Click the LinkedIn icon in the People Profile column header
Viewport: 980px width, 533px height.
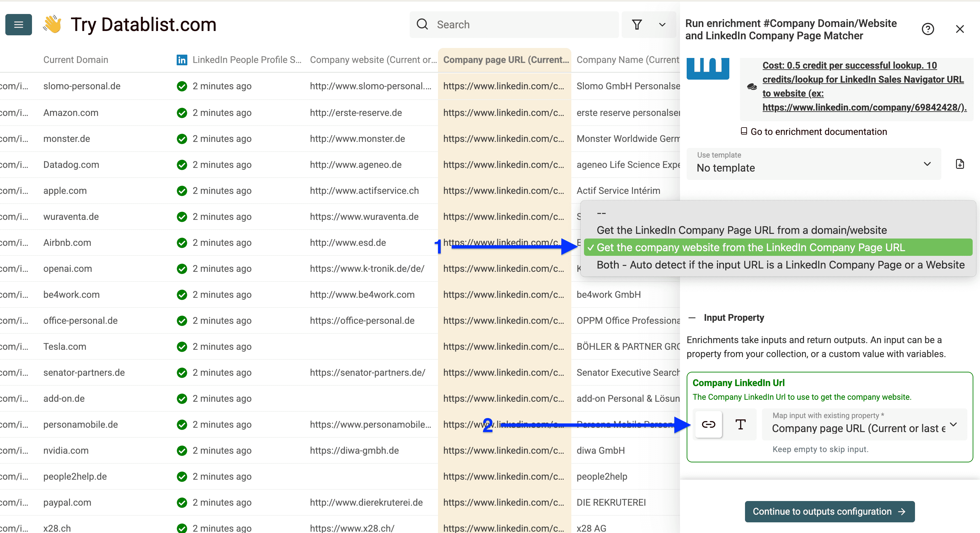pos(182,60)
